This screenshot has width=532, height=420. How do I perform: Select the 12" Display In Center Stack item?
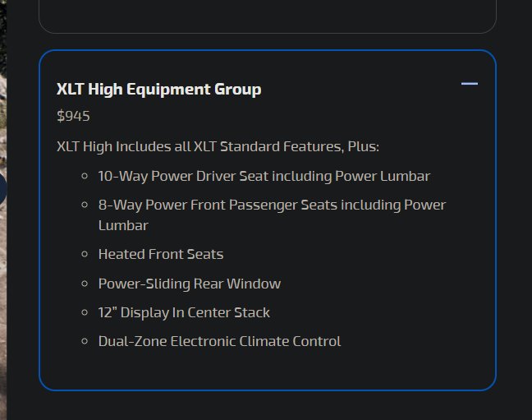(184, 312)
